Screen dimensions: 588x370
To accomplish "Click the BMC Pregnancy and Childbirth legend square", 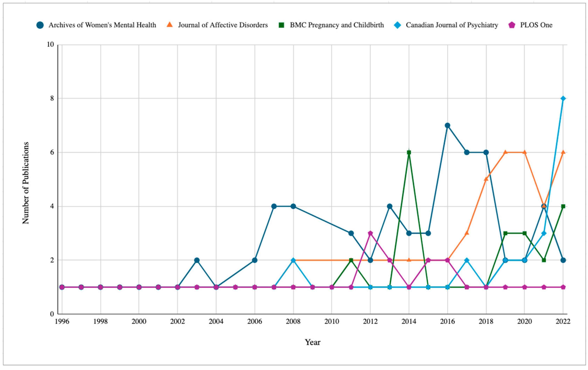I will [281, 25].
